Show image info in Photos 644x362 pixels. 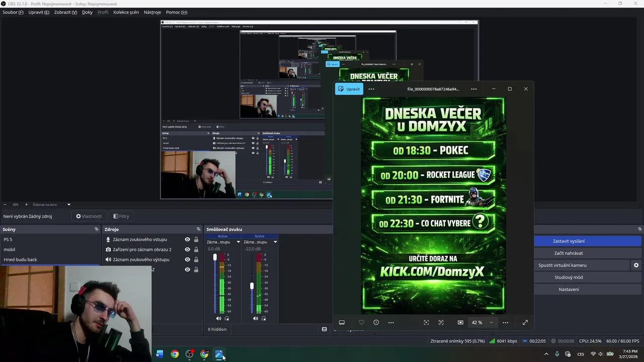(x=376, y=322)
